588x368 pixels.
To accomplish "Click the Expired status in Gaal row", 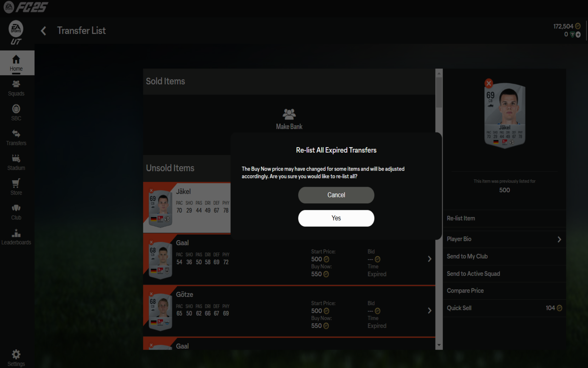I will 377,274.
